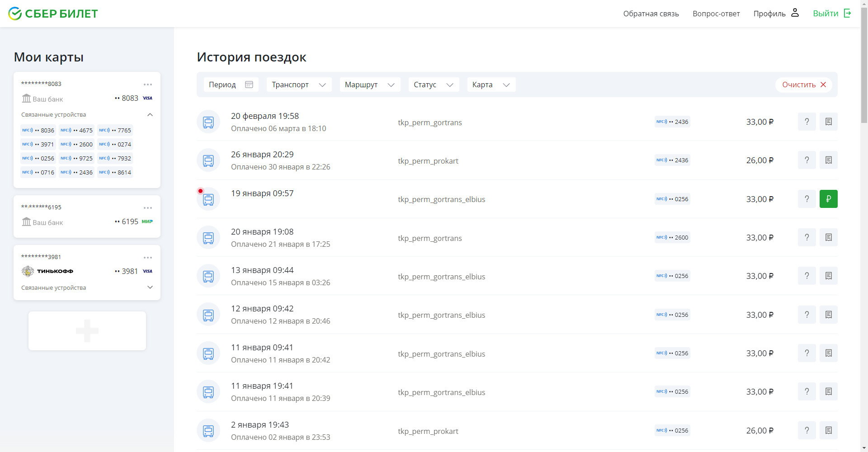Open the Транспорт filter dropdown

pos(299,85)
